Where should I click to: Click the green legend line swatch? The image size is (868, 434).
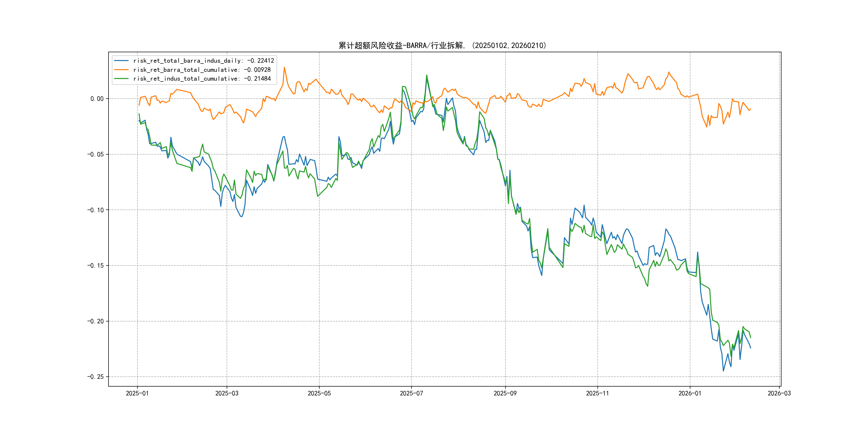tap(121, 78)
